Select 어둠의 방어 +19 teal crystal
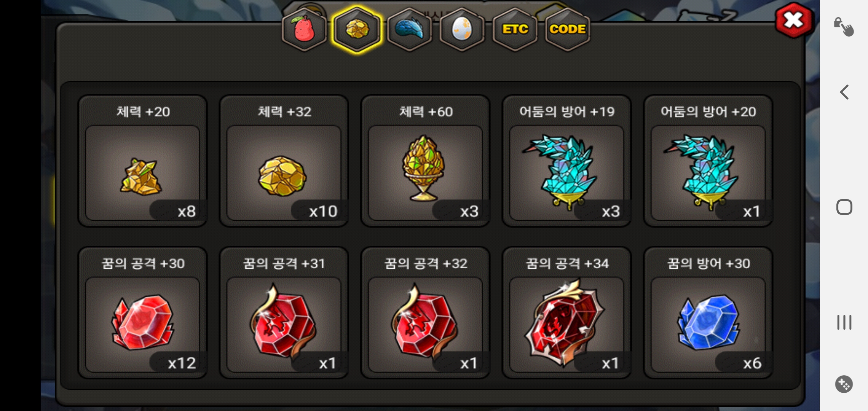Screen dimensions: 868x411 [567, 161]
